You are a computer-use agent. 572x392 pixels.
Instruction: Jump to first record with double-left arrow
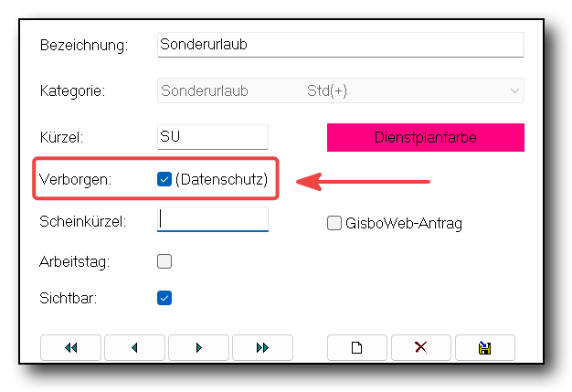[70, 347]
